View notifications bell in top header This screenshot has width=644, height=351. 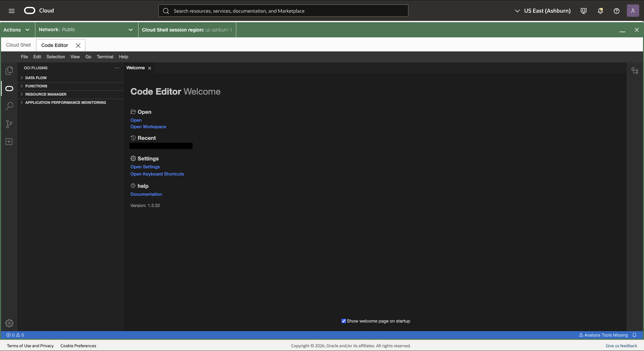pos(600,11)
